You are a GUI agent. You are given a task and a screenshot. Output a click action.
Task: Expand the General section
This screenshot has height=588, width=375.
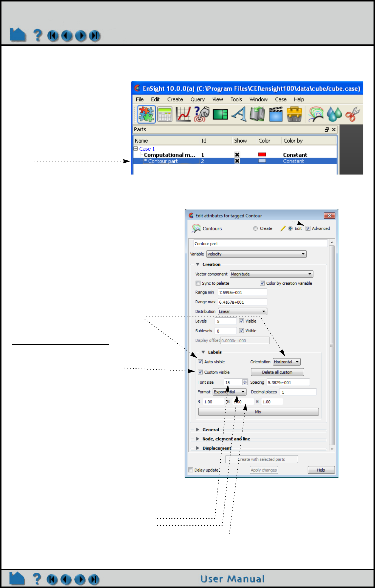(x=198, y=430)
